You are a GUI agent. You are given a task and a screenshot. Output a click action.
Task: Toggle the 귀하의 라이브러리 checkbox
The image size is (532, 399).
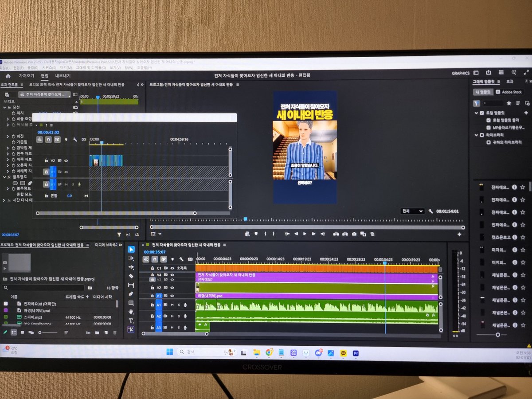click(x=488, y=142)
